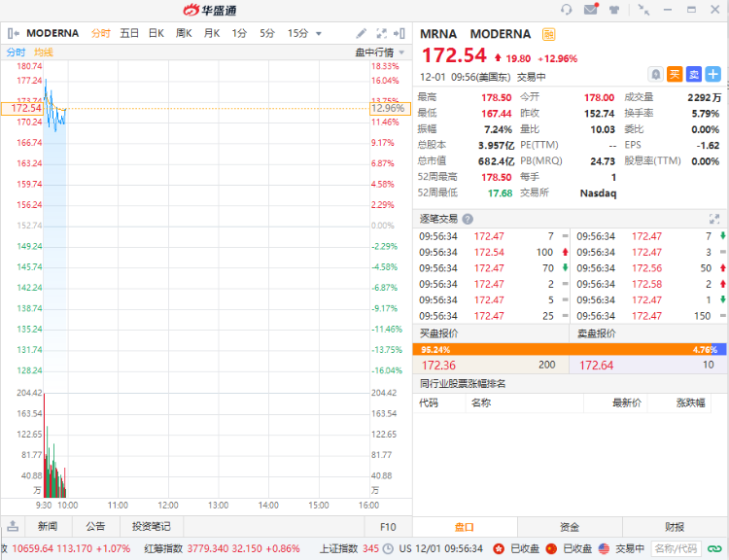Click the 总市值 value 682.4亿
The image size is (729, 560).
pyautogui.click(x=496, y=161)
